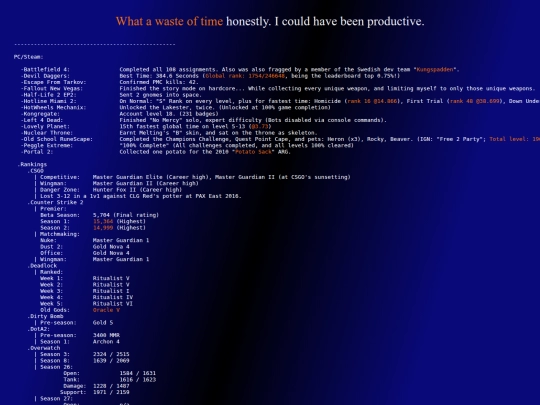
Task: Click 'Confirmed PMC kills: 42.' text
Action: coord(159,82)
